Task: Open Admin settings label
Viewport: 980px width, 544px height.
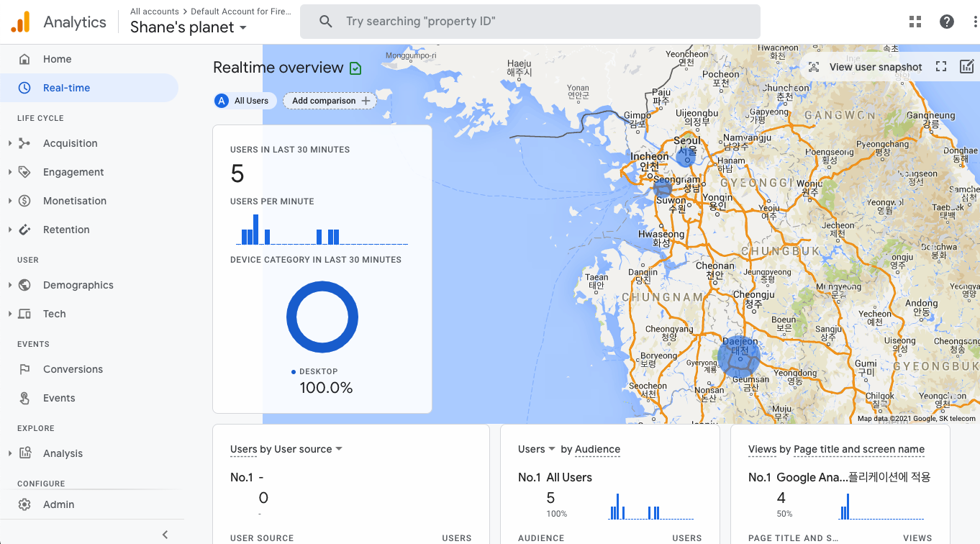Action: [58, 504]
